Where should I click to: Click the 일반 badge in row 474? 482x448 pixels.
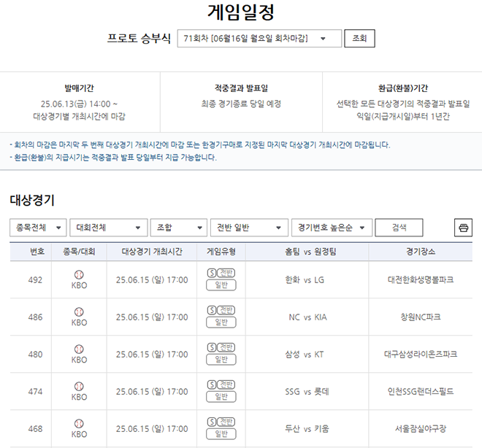[221, 396]
